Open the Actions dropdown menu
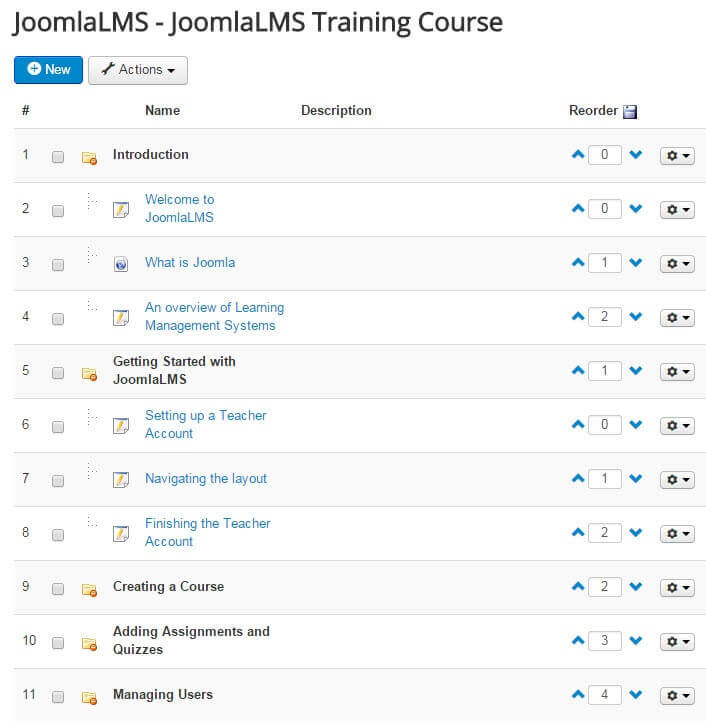Screen dimensions: 706x723 coord(138,70)
